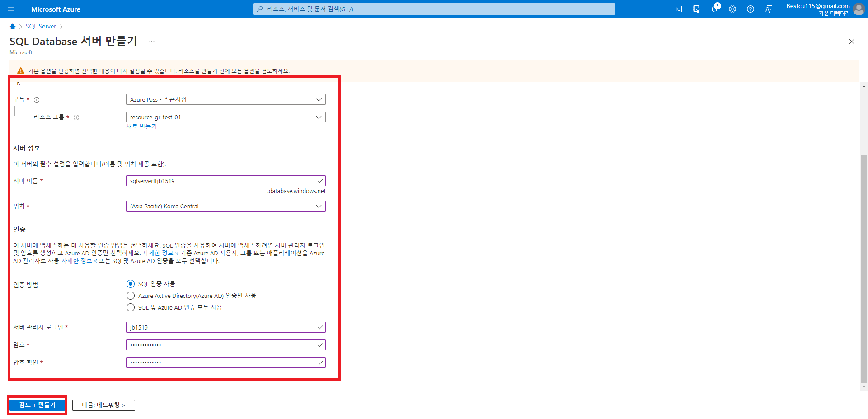The image size is (868, 419).
Task: Click the info icon beside 리소스 그룹
Action: [x=76, y=118]
